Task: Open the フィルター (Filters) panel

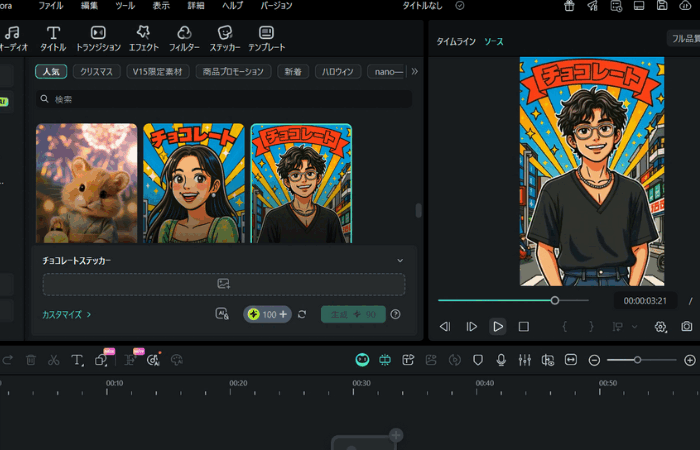Action: pos(184,38)
